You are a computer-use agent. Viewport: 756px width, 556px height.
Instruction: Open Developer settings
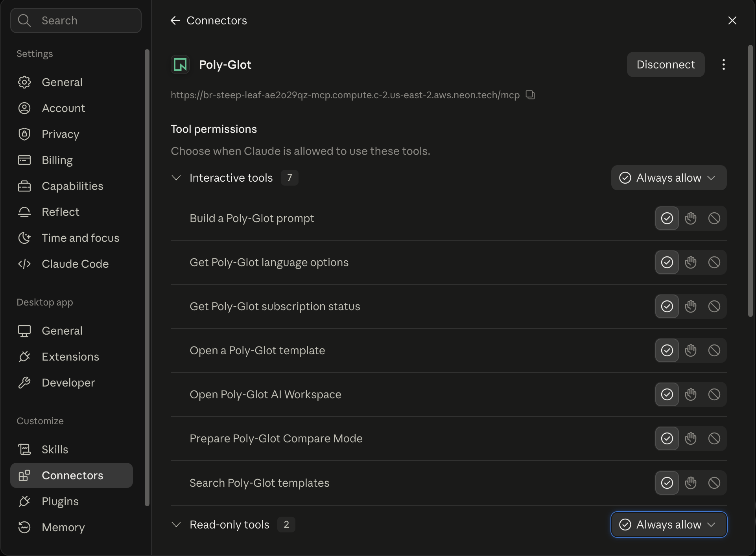click(72, 383)
